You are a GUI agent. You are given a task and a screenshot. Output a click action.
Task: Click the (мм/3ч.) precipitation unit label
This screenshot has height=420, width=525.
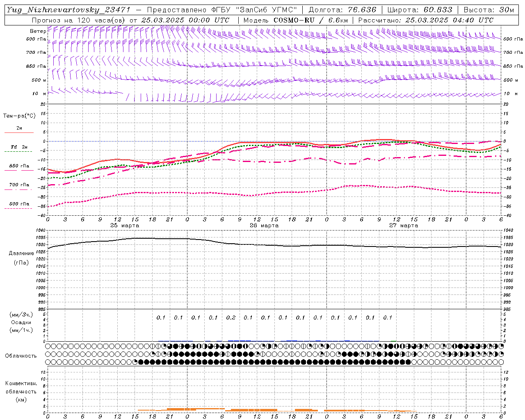21,315
